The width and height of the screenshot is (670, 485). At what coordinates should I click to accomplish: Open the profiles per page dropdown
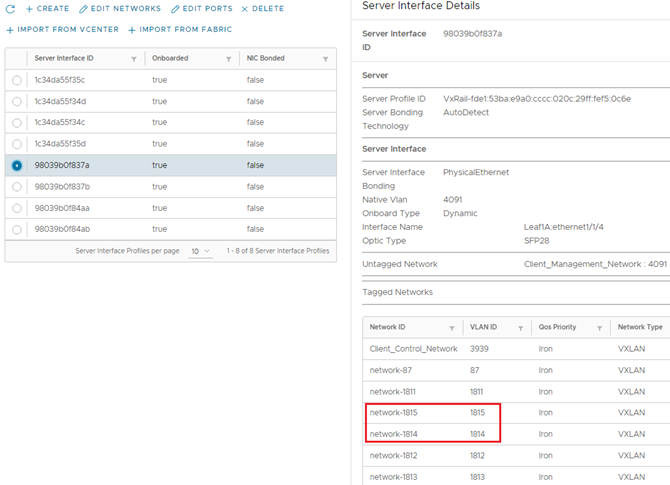(x=200, y=251)
